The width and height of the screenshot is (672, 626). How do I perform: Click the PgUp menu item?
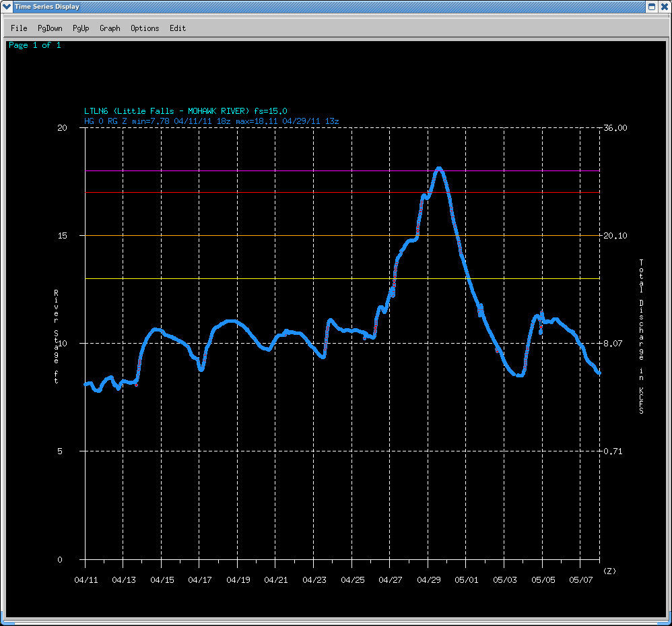tap(81, 28)
